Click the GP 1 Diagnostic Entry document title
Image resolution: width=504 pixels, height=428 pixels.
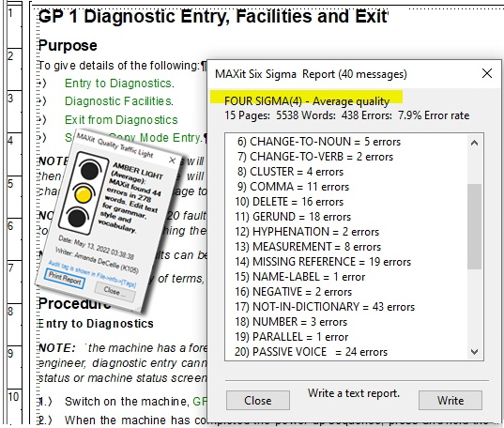pos(213,16)
